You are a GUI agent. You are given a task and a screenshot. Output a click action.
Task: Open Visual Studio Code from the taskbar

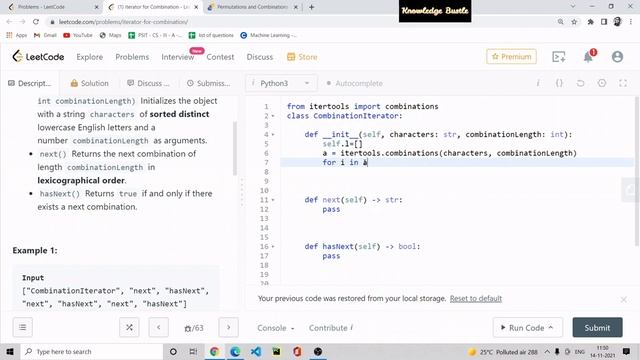click(x=256, y=351)
